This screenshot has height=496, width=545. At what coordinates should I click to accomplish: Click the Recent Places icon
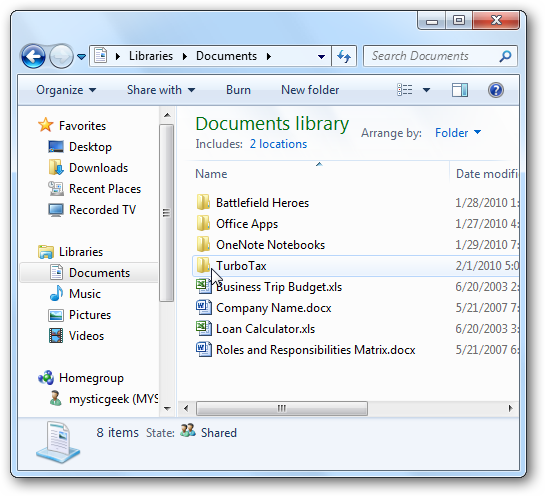pyautogui.click(x=56, y=189)
